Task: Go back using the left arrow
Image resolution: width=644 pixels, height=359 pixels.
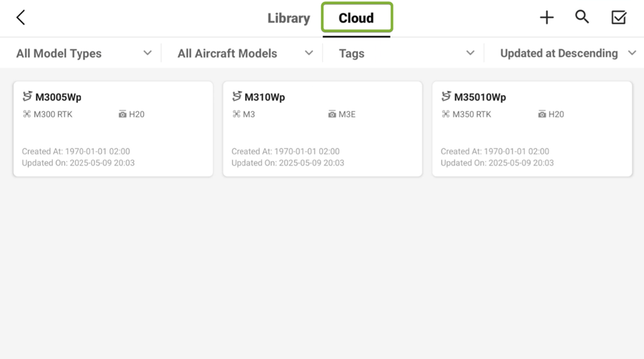Action: [20, 18]
